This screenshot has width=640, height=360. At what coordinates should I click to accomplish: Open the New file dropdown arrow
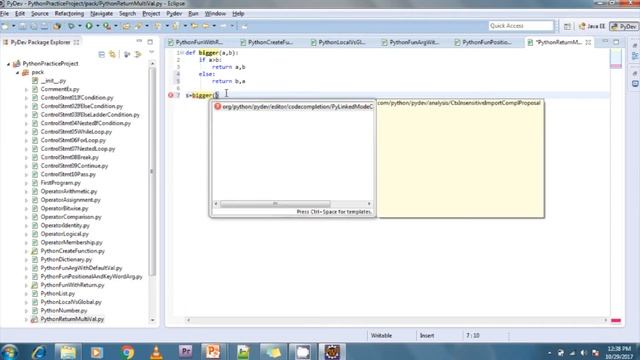[13, 26]
